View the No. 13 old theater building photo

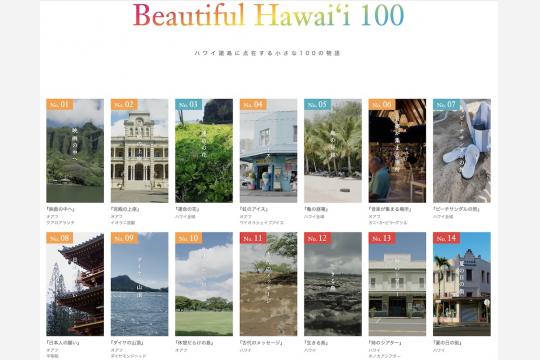pyautogui.click(x=397, y=284)
